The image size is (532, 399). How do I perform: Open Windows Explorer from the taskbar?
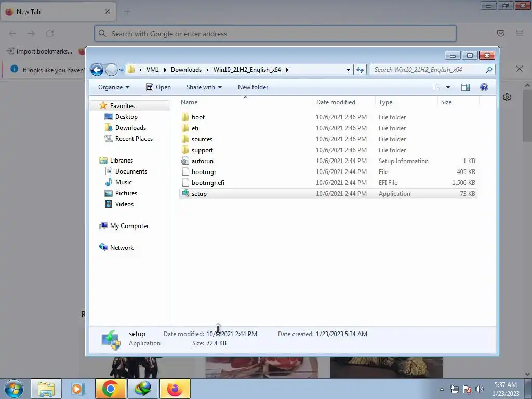(x=46, y=389)
